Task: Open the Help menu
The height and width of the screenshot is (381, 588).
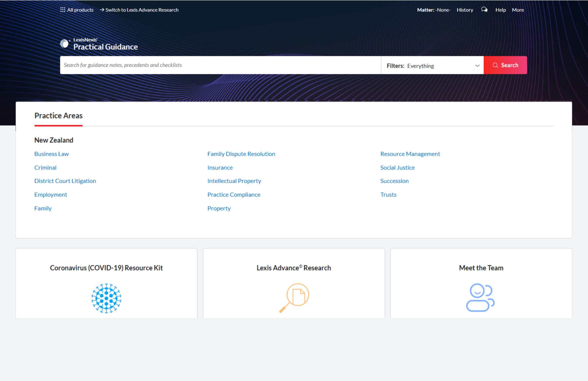Action: click(500, 10)
